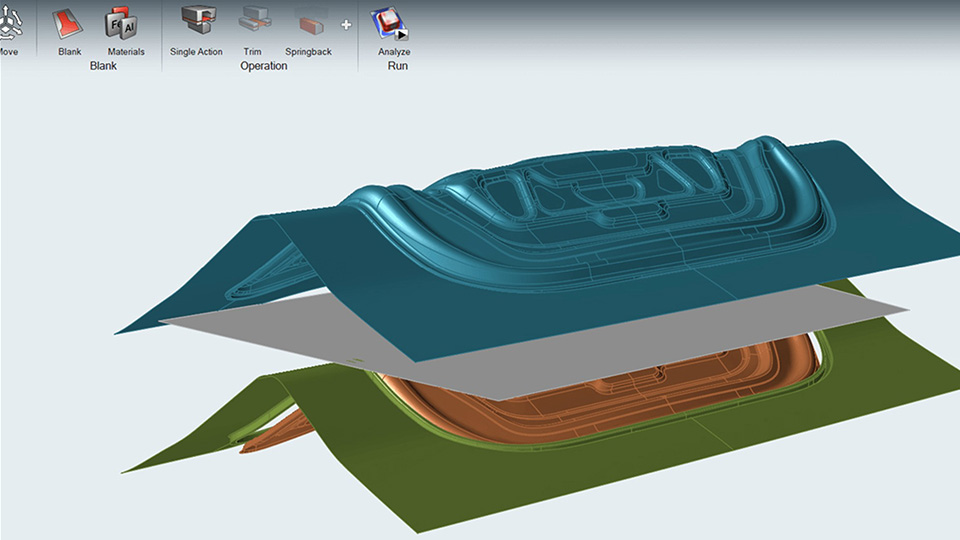Click the Run group label
The width and height of the screenshot is (960, 540).
point(397,66)
